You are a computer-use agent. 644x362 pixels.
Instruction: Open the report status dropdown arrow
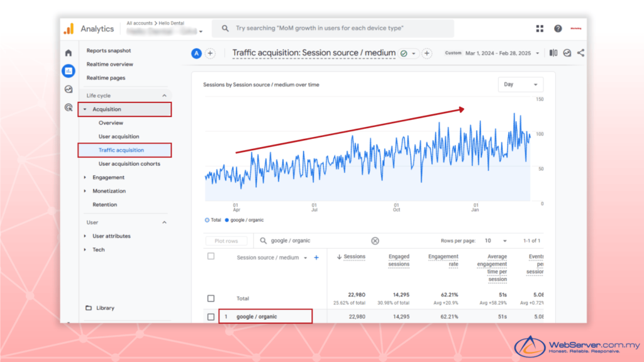pyautogui.click(x=414, y=53)
